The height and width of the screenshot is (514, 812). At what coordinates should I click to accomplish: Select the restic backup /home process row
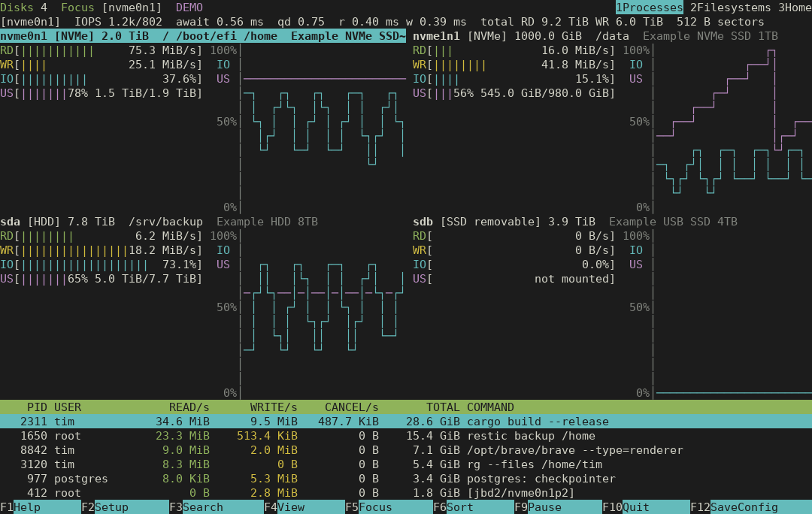(406, 436)
